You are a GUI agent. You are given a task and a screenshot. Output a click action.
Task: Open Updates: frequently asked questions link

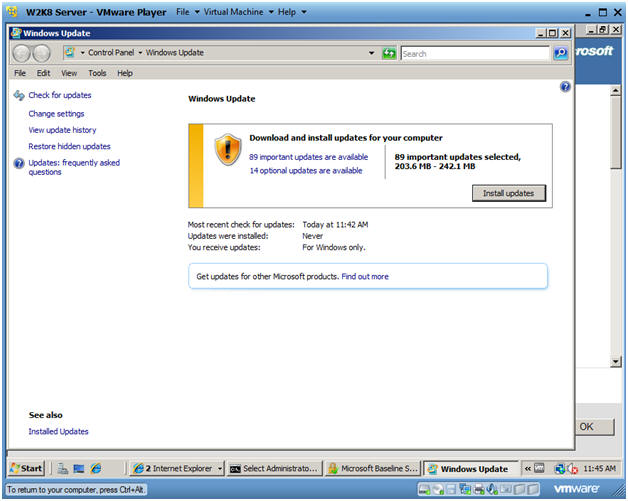pyautogui.click(x=74, y=167)
